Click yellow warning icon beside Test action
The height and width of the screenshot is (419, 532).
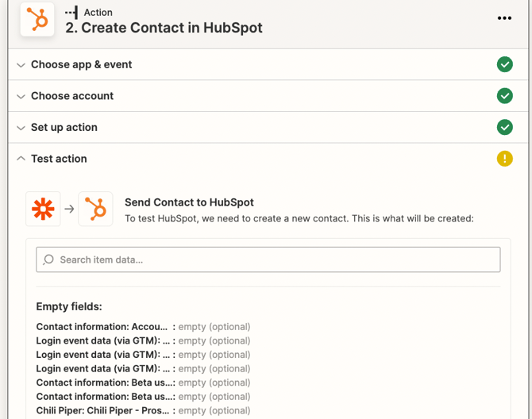click(504, 159)
